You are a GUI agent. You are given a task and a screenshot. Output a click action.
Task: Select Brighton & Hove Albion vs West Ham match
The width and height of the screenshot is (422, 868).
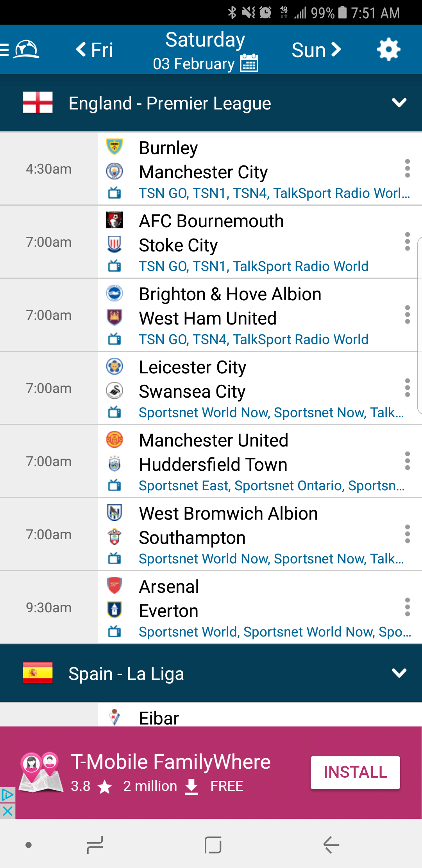tap(230, 306)
